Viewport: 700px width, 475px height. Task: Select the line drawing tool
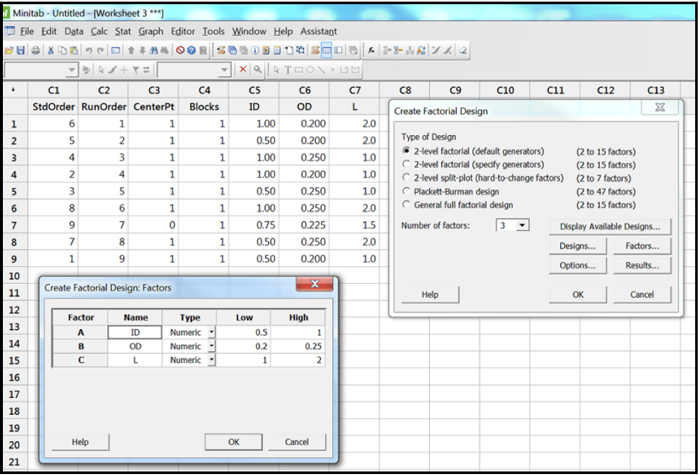(x=321, y=70)
